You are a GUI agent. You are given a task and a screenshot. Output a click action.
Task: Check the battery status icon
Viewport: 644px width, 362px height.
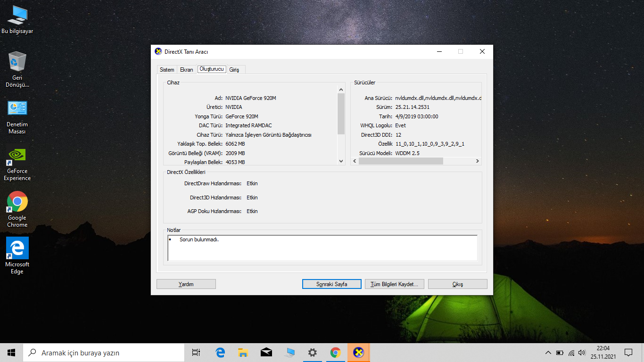click(x=560, y=353)
